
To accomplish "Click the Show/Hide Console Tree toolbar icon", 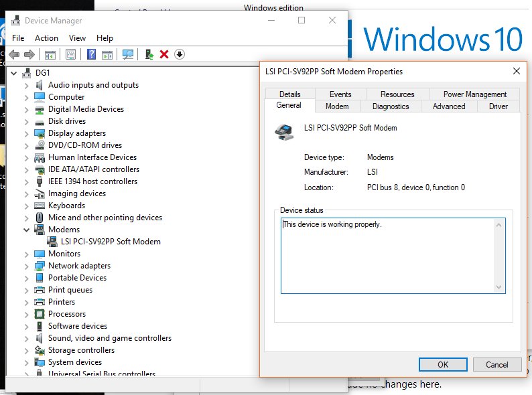I will (50, 54).
